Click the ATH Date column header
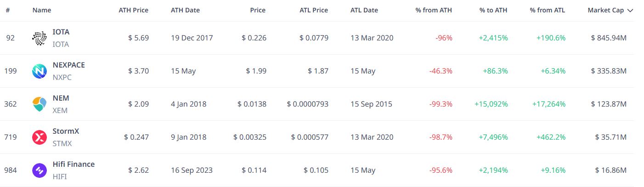The width and height of the screenshot is (644, 187). (185, 10)
